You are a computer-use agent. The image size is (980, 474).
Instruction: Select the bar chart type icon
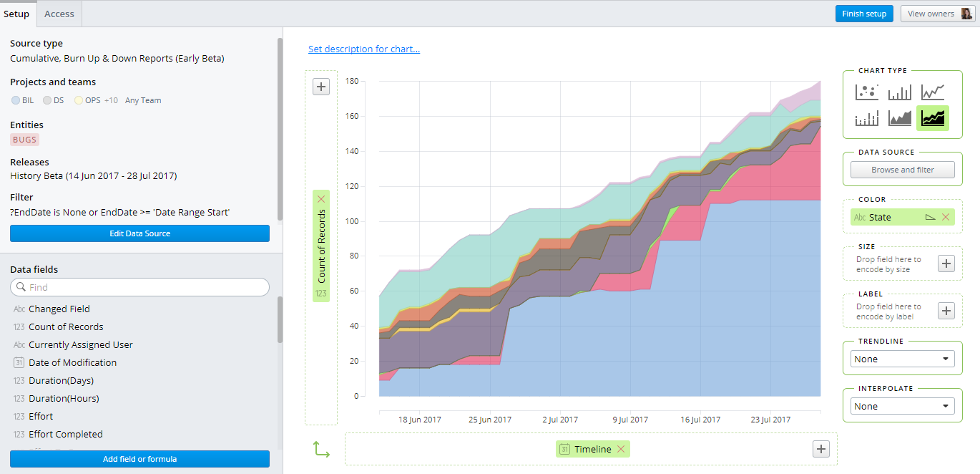899,92
